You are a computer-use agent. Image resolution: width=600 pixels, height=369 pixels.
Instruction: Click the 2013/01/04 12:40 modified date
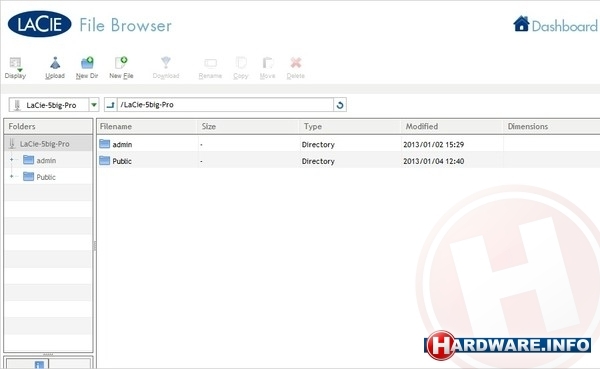434,161
